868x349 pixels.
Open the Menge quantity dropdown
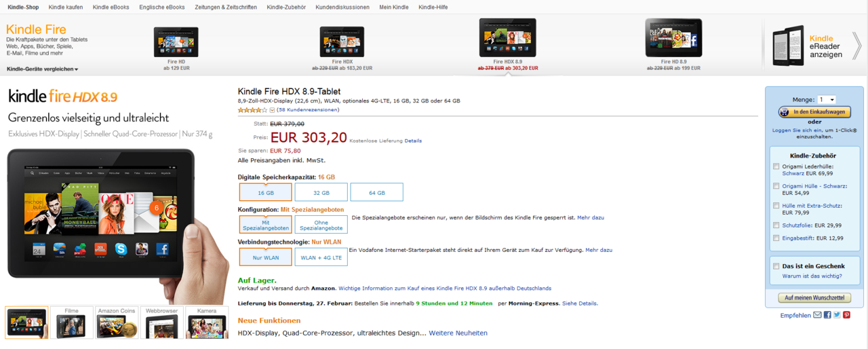click(x=827, y=100)
